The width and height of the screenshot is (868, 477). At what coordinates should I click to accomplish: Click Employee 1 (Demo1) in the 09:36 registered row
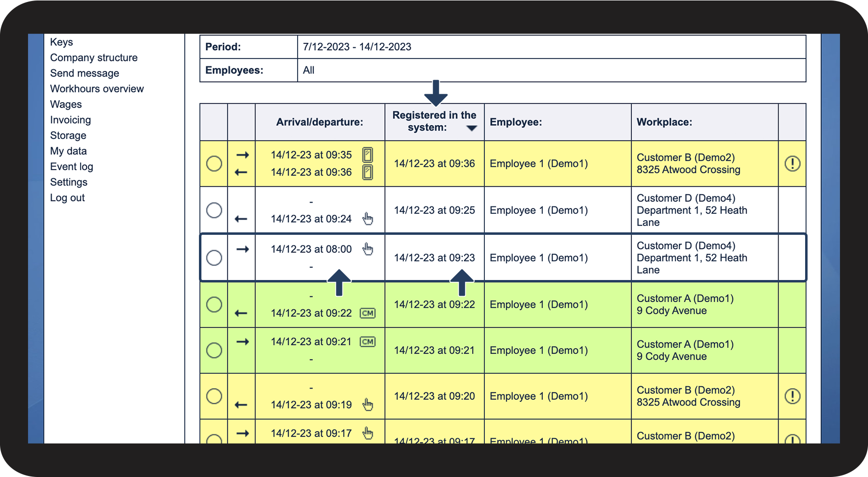pos(539,164)
